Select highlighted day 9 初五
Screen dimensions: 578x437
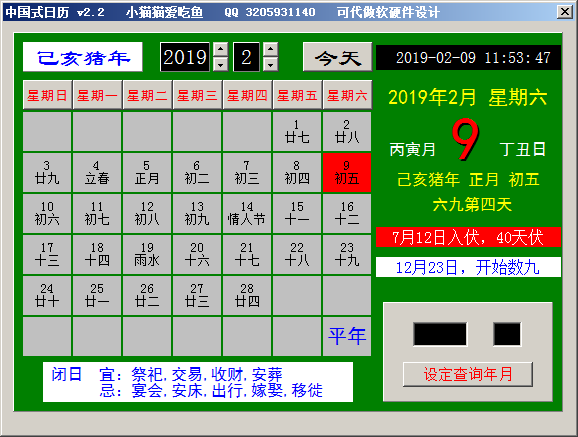coord(347,172)
